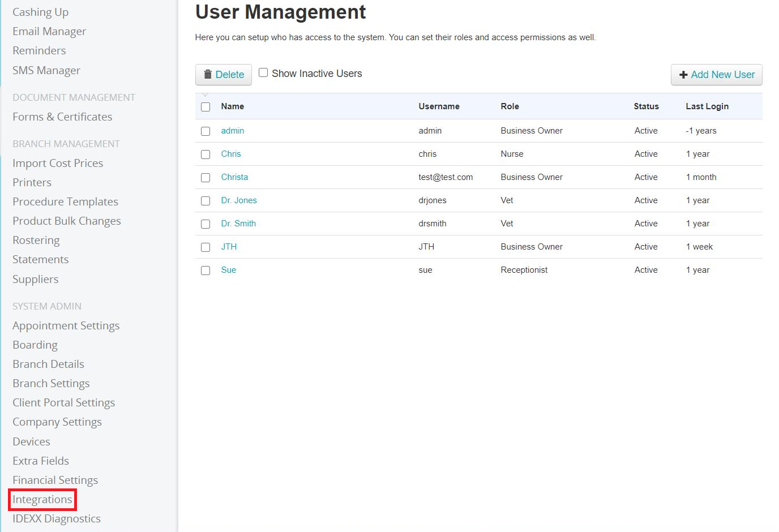
Task: Open Client Portal Settings
Action: 63,402
